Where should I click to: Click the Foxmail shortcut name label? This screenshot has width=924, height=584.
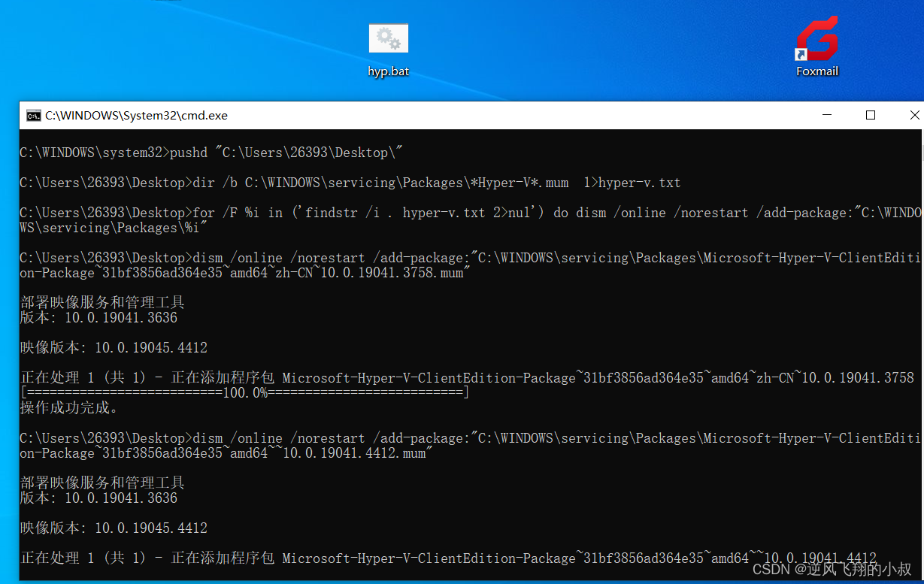pyautogui.click(x=817, y=71)
